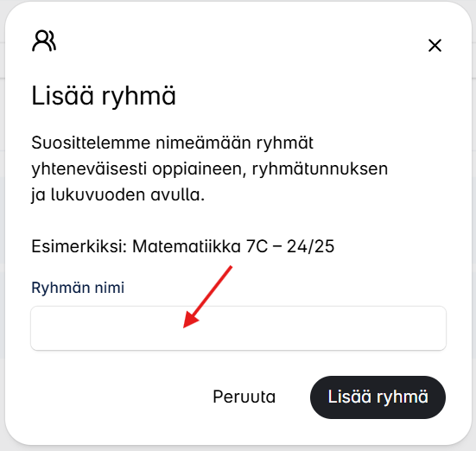Click the example text Matematiikka 7C – 24/25

(233, 246)
